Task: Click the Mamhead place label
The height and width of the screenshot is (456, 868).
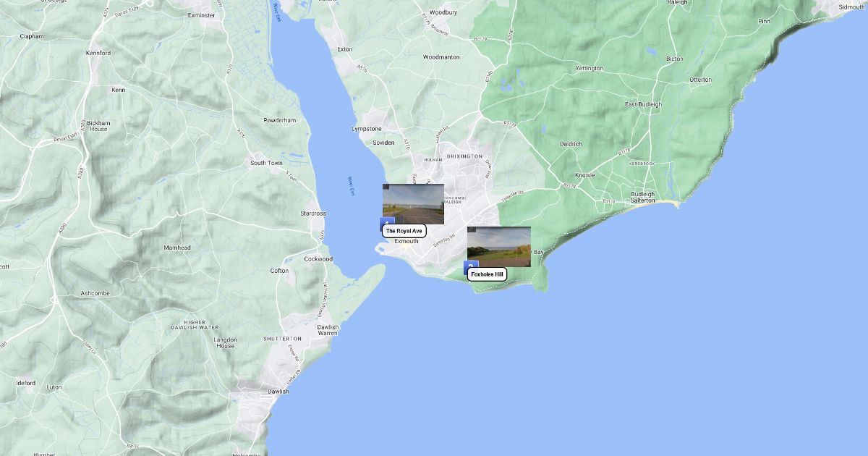Action: tap(177, 248)
